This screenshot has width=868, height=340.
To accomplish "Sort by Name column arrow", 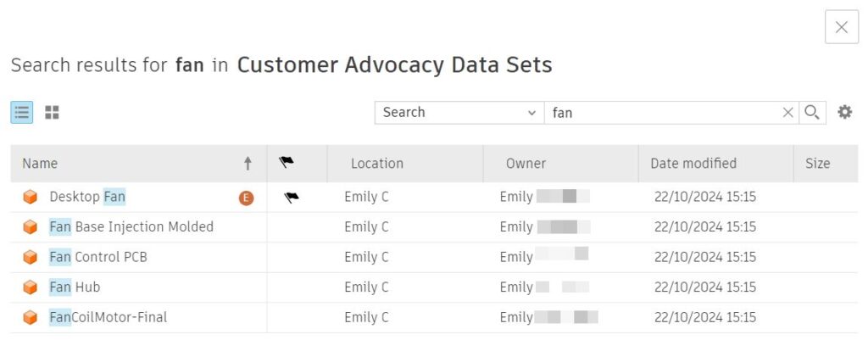I will pyautogui.click(x=248, y=163).
